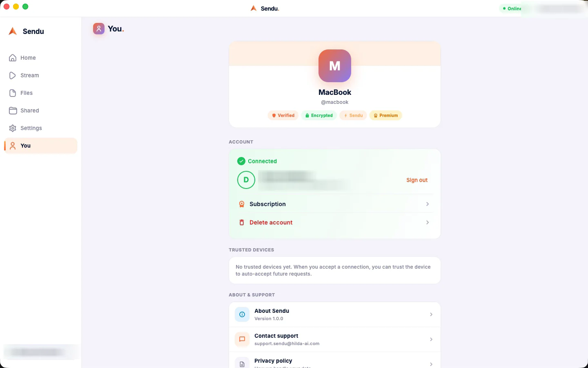Open the Contact support chevron
588x368 pixels.
[x=431, y=339]
